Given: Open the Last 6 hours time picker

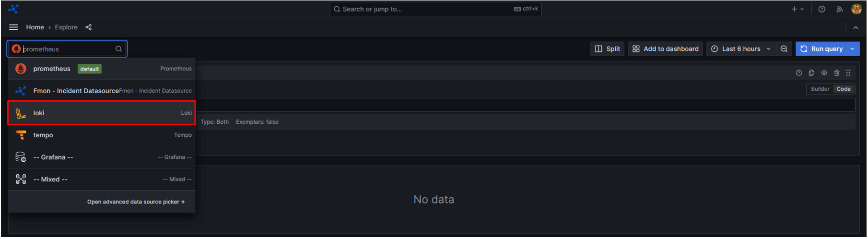Looking at the screenshot, I should coord(741,49).
